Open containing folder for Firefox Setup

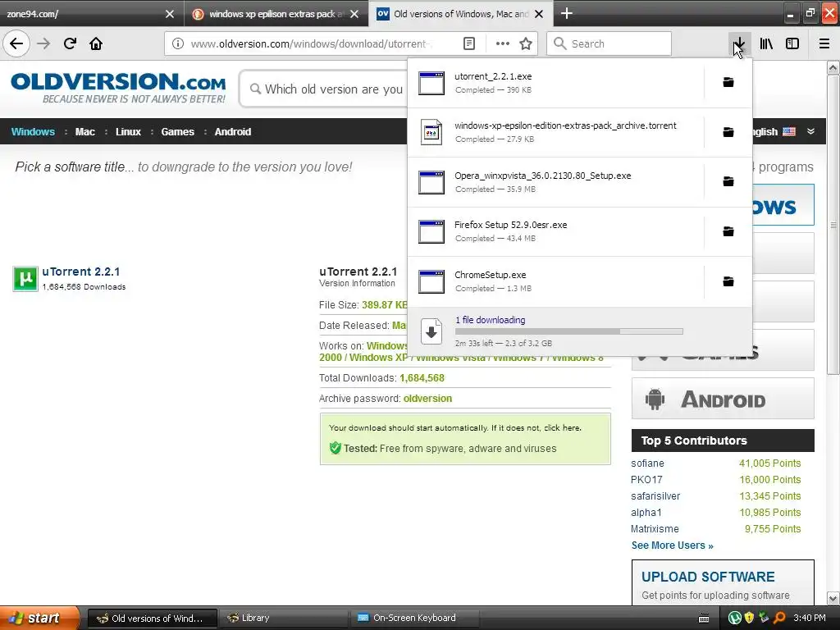(728, 231)
